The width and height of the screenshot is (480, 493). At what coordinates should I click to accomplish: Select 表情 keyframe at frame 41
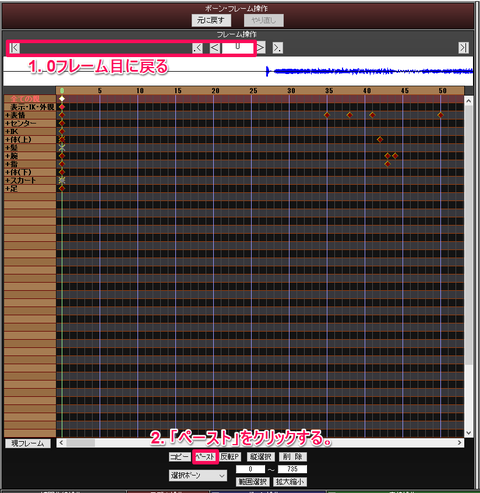tap(372, 115)
